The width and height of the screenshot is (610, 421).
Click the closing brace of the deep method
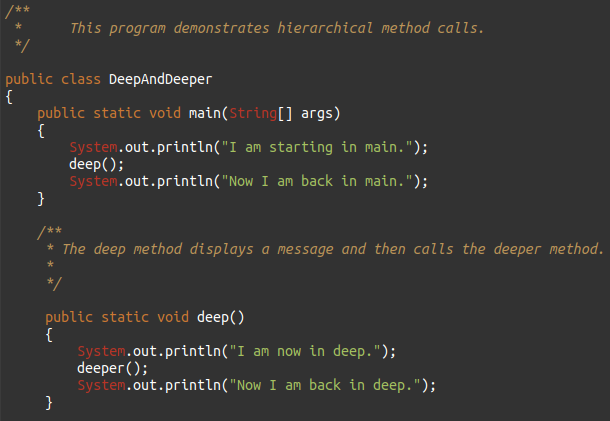tap(49, 402)
